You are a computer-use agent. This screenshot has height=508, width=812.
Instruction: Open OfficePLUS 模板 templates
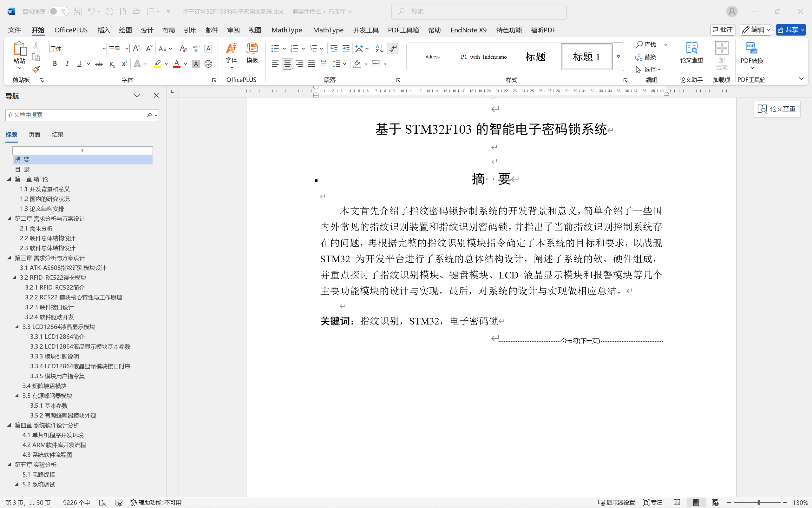coord(252,54)
